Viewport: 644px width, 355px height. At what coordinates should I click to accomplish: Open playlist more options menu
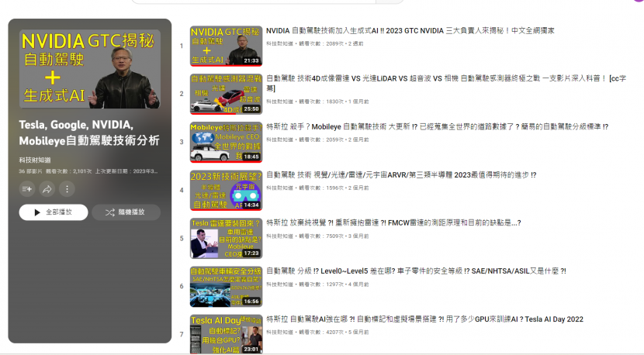[x=67, y=189]
